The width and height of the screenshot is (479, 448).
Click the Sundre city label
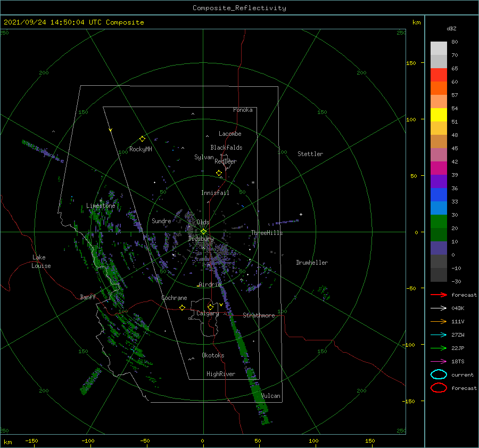click(161, 221)
